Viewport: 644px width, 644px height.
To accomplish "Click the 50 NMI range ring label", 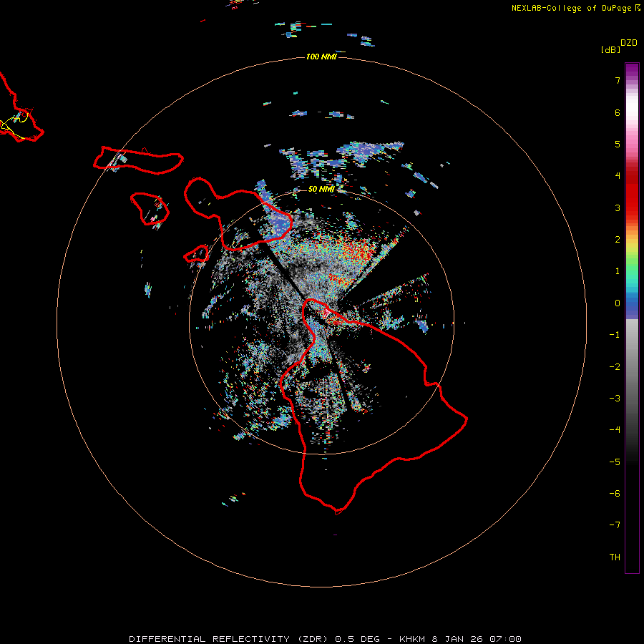I will point(321,189).
